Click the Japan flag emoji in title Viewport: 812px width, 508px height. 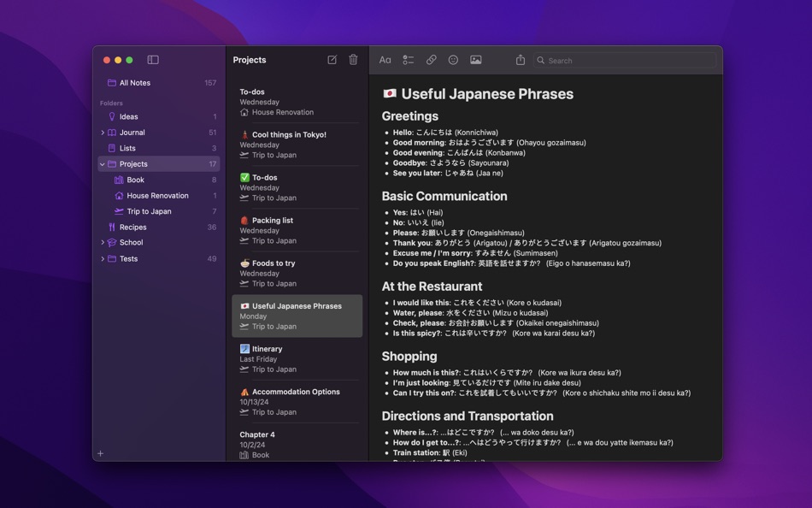tap(390, 93)
